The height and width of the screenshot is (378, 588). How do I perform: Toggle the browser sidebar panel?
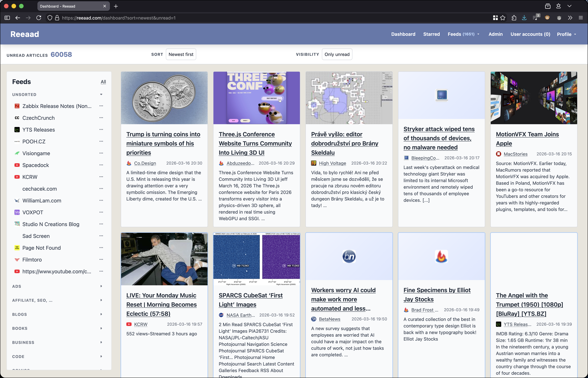point(7,18)
